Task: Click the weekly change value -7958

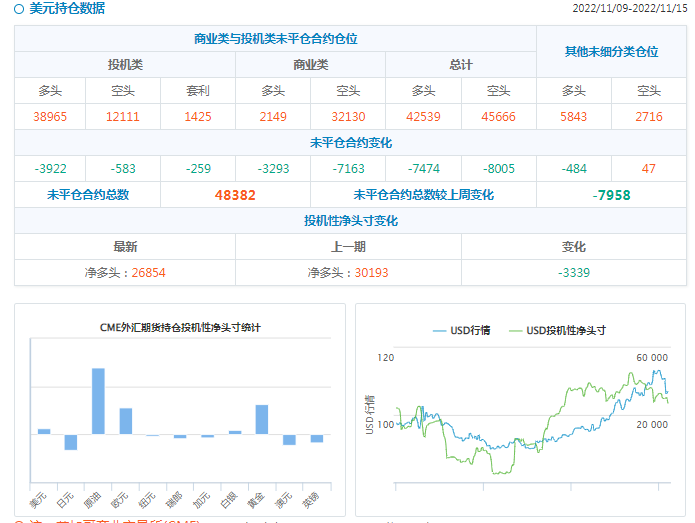Action: [x=611, y=195]
